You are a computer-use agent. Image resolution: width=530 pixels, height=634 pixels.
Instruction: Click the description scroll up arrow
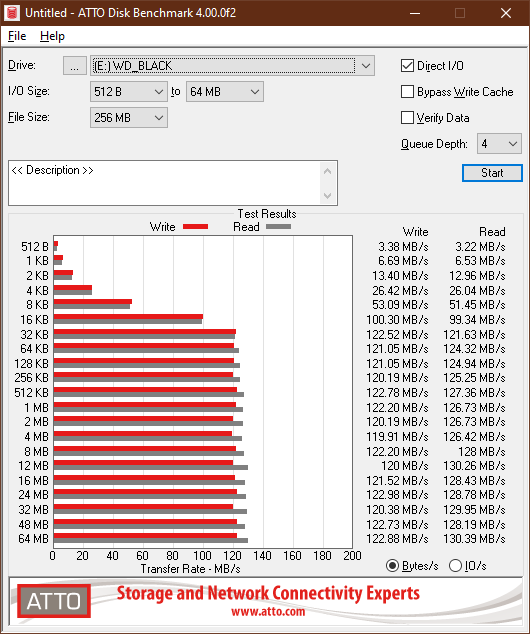coord(327,171)
